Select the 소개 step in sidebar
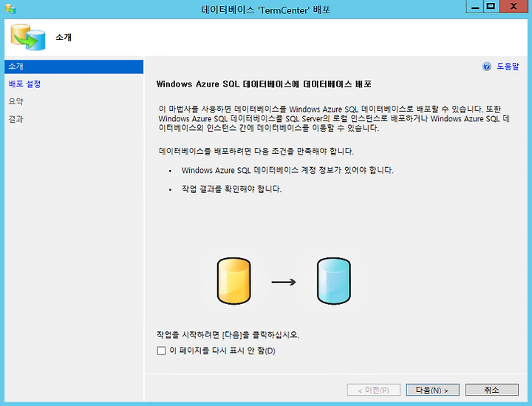The width and height of the screenshot is (532, 406). coord(74,67)
